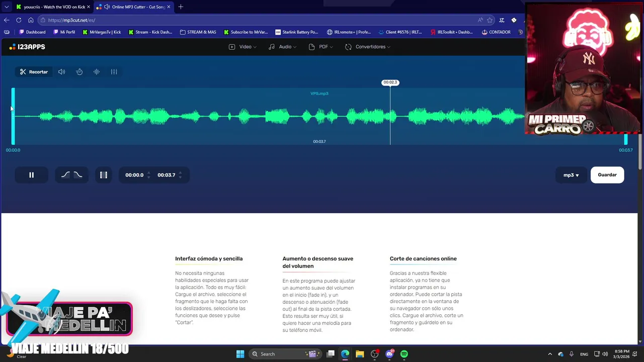
Task: Open the mp3 format dropdown
Action: 571,175
